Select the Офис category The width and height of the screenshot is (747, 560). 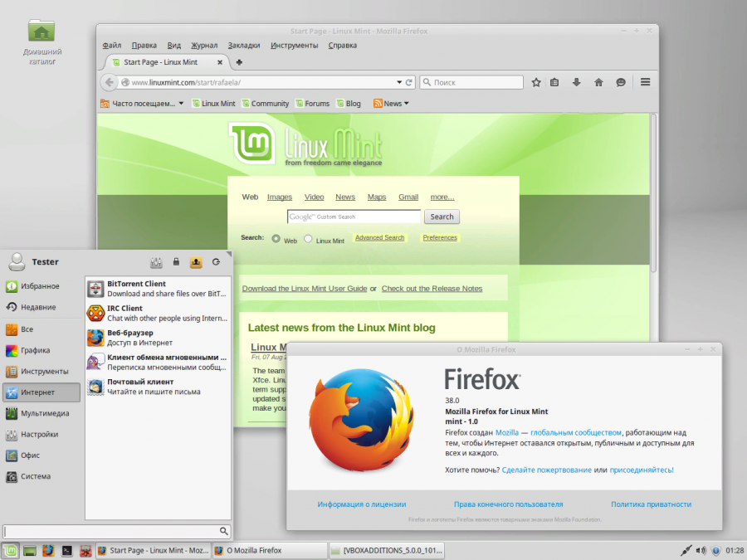tap(41, 455)
